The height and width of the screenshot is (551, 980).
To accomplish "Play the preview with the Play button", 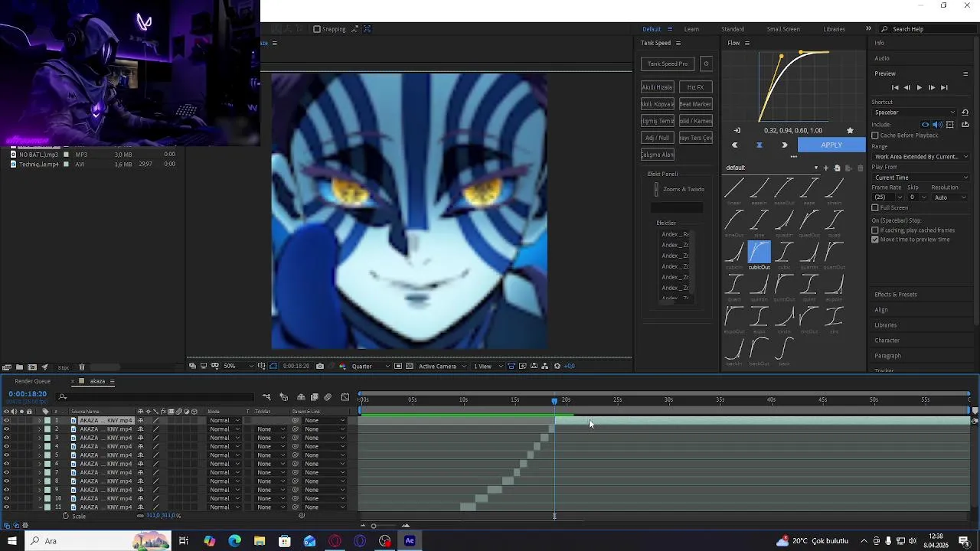I will tap(920, 88).
